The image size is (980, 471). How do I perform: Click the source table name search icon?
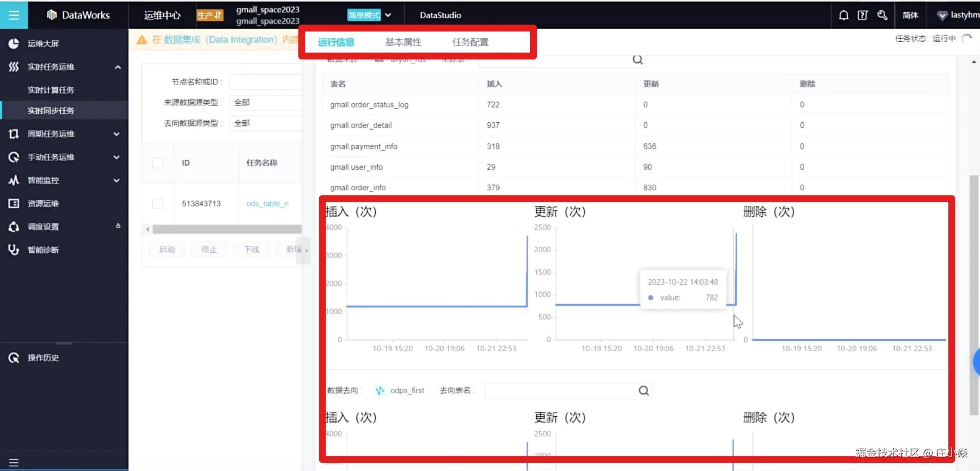pos(638,60)
